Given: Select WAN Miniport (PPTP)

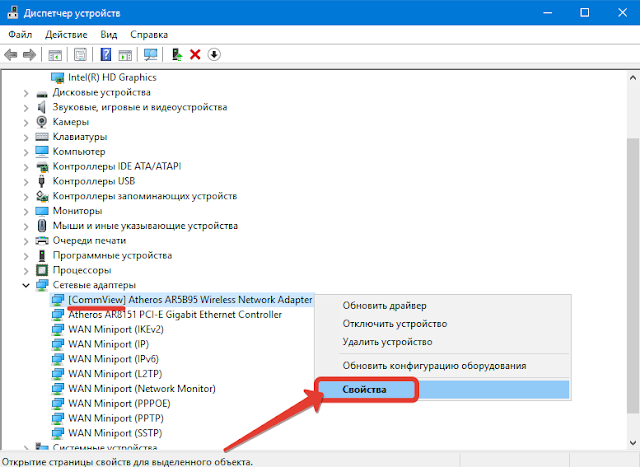Looking at the screenshot, I should pyautogui.click(x=116, y=418).
